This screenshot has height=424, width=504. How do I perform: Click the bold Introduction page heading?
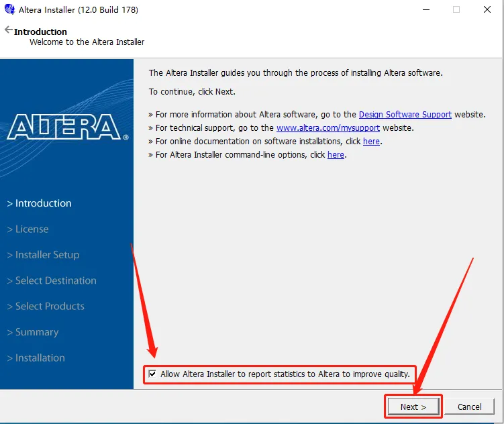pos(40,32)
